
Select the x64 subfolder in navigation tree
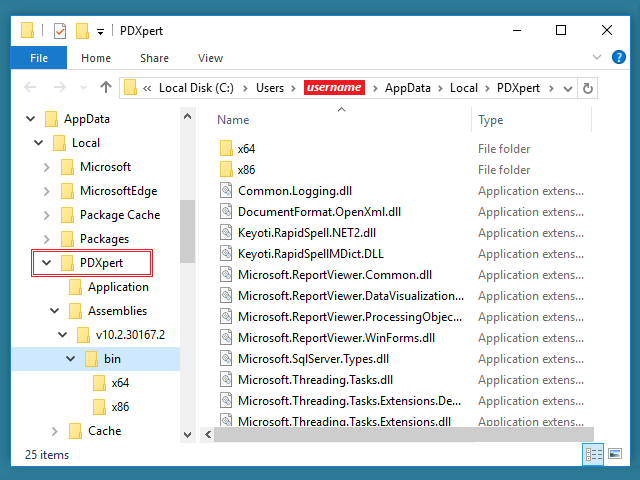111,383
